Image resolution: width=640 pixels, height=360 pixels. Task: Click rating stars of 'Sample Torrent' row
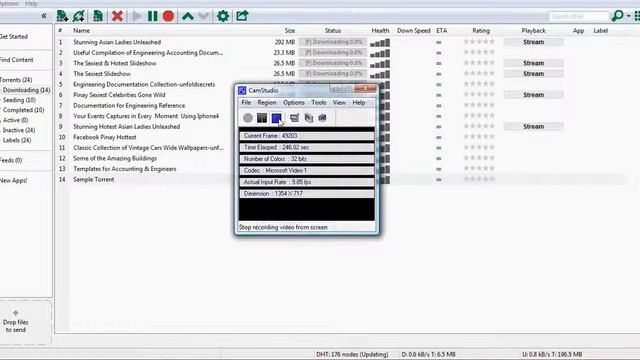pos(479,179)
